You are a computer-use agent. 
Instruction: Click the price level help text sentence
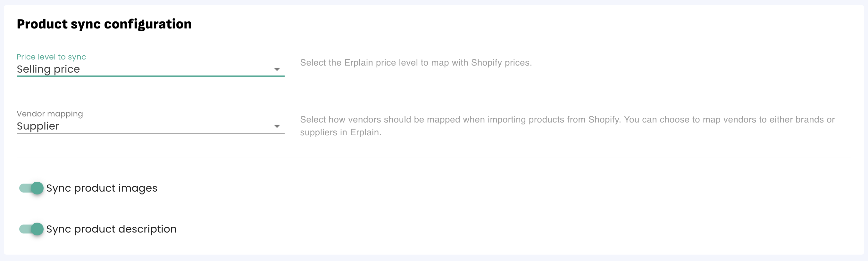pos(415,63)
